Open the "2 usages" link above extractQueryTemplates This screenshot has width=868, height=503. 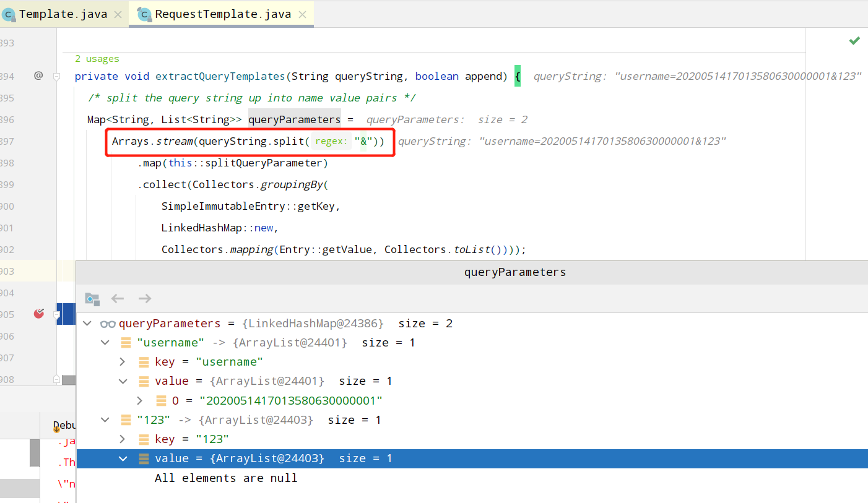[x=97, y=58]
